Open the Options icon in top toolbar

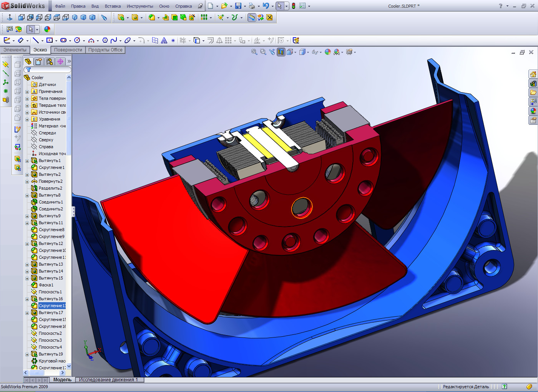[302, 6]
